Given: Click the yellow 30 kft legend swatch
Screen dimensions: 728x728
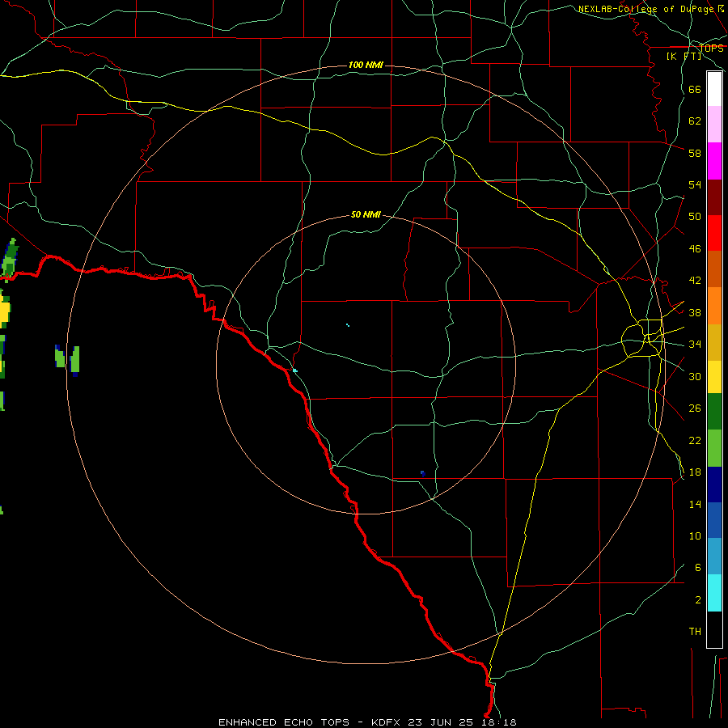Looking at the screenshot, I should pyautogui.click(x=714, y=377).
